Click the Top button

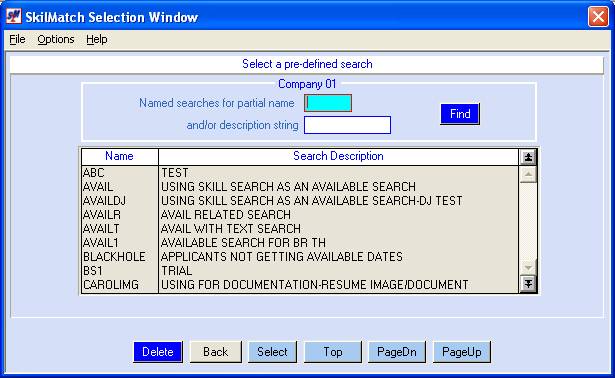tap(333, 352)
